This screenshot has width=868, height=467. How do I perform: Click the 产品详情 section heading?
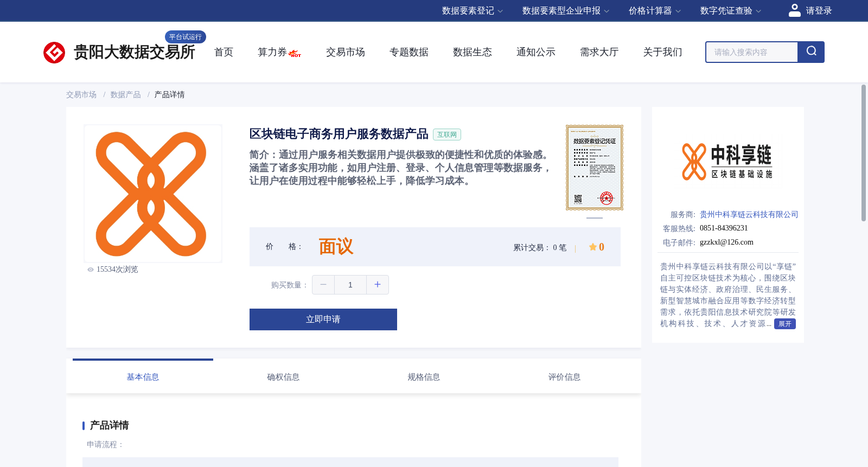tap(109, 425)
